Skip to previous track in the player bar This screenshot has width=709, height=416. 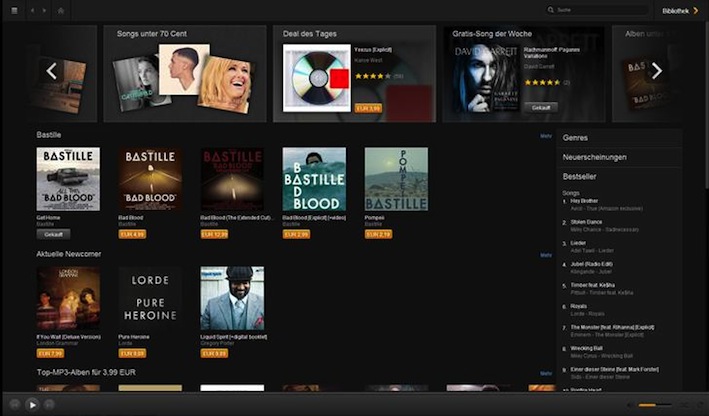(15, 405)
